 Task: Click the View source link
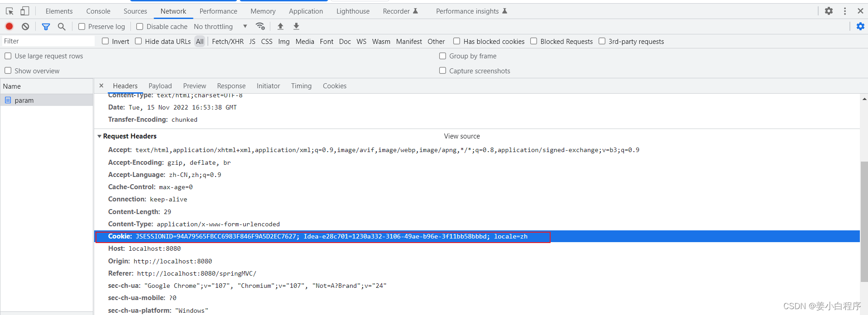pos(461,136)
